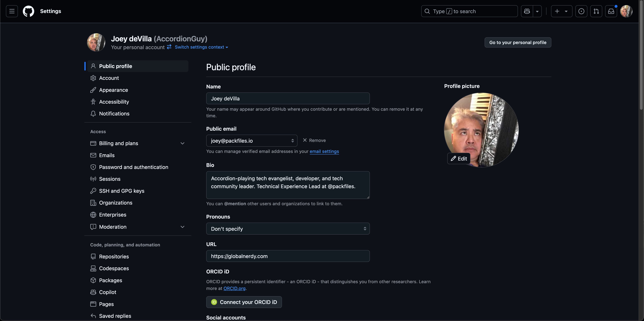Viewport: 644px width, 321px height.
Task: Open user avatar menu in header
Action: click(x=626, y=11)
